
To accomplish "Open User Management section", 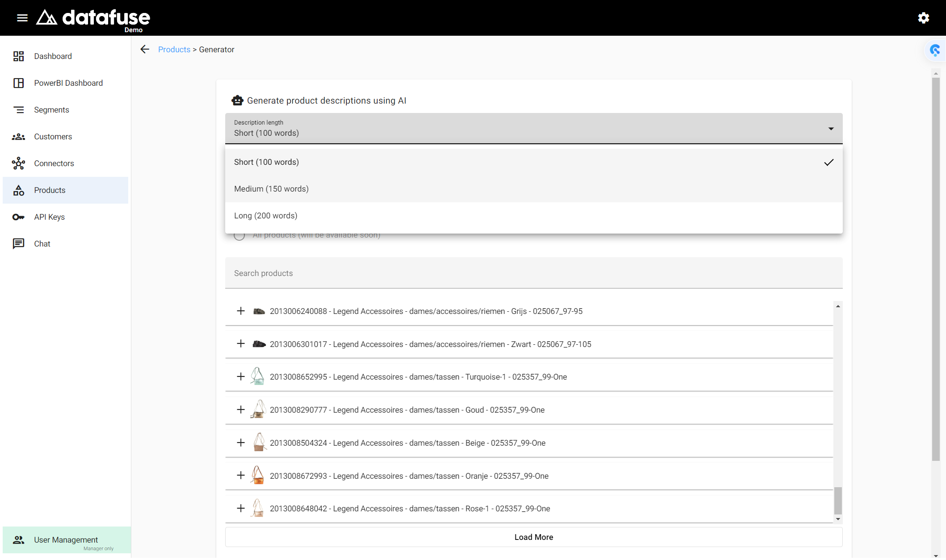I will (67, 540).
